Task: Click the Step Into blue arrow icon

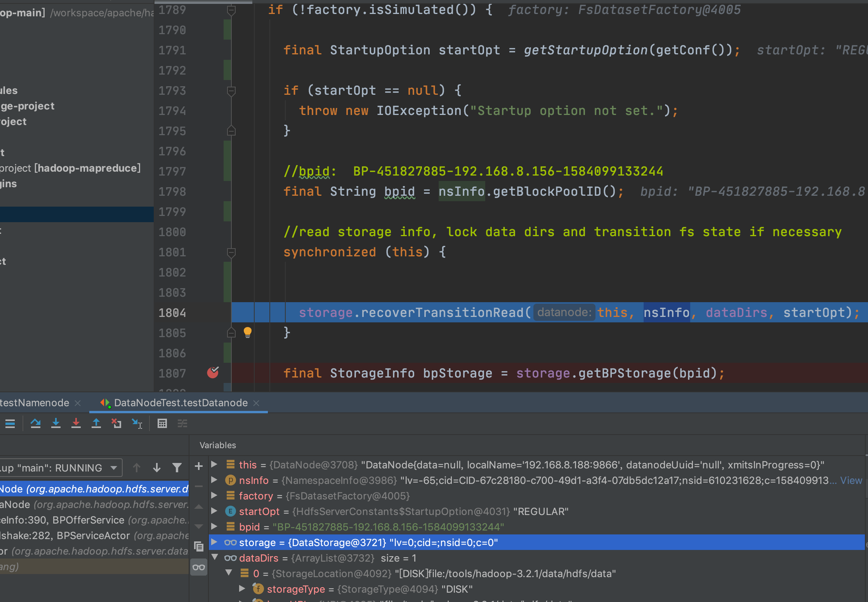Action: [56, 423]
